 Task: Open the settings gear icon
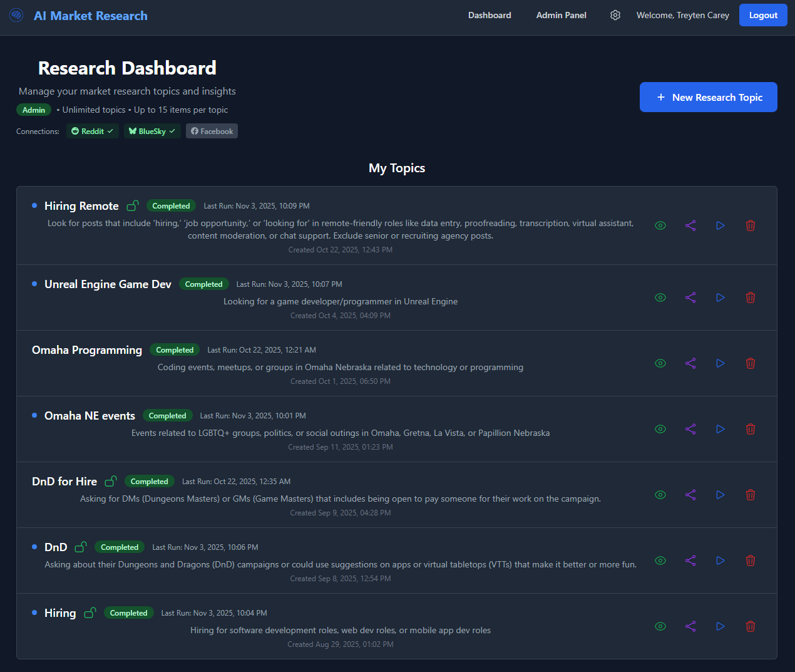point(615,15)
